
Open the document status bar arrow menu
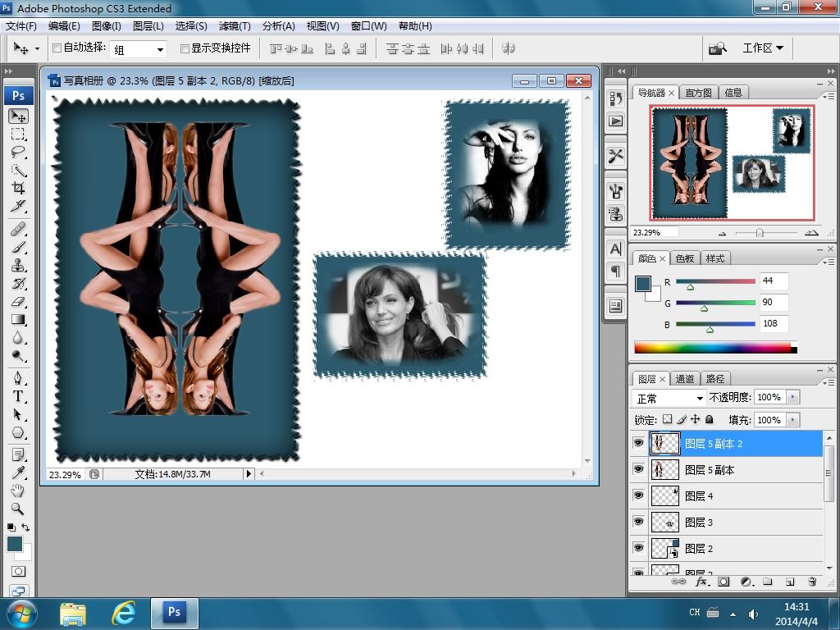click(x=248, y=473)
